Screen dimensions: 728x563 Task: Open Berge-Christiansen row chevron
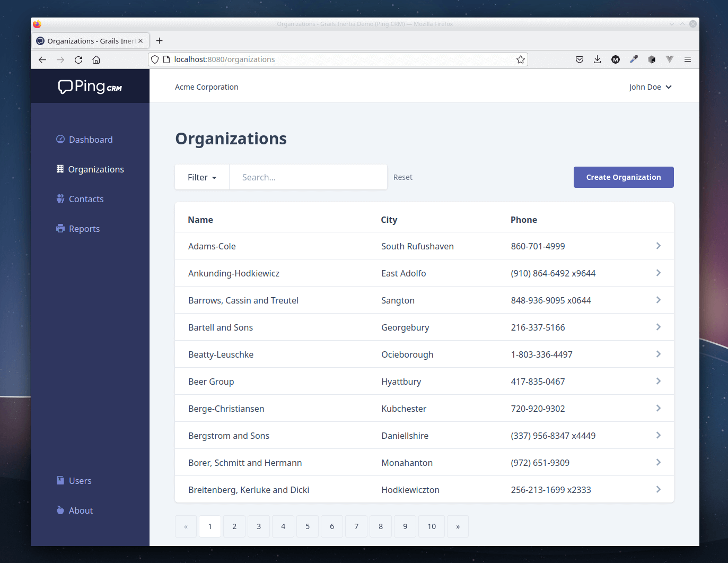(659, 408)
